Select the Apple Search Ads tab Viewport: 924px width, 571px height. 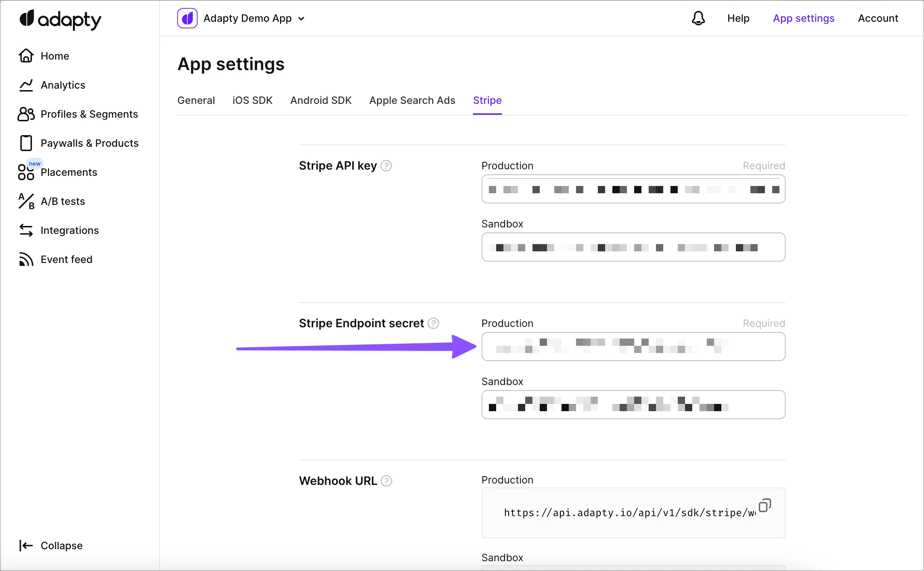coord(412,101)
